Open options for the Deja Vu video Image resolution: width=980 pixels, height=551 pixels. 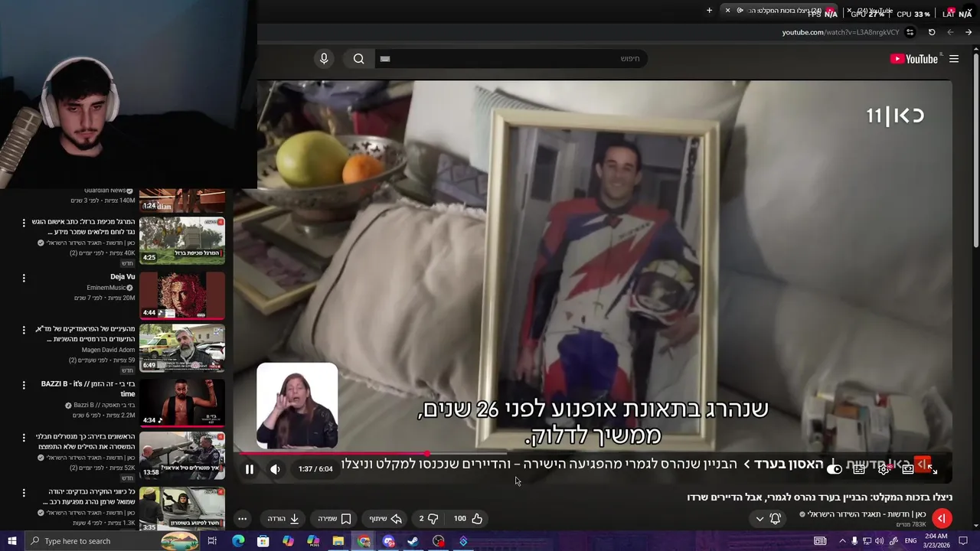[x=24, y=279]
